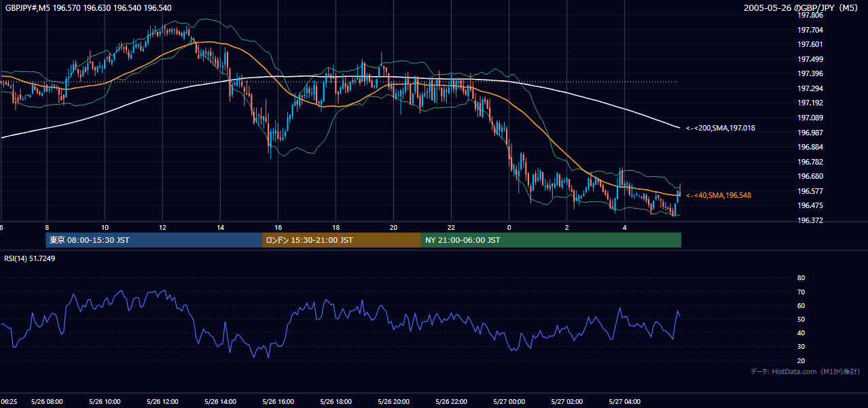Click price axis value 196.987
The height and width of the screenshot is (408, 868).
click(810, 133)
